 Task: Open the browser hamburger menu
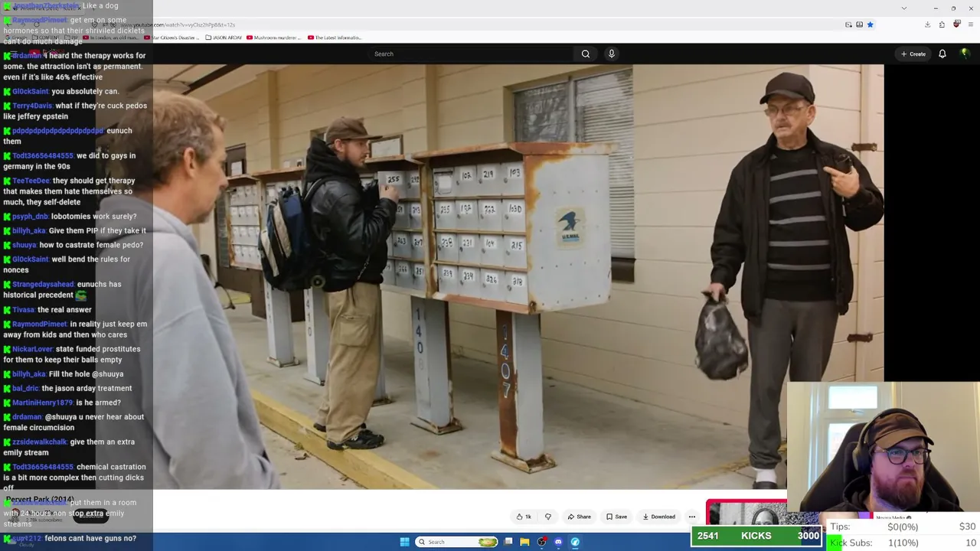(971, 24)
